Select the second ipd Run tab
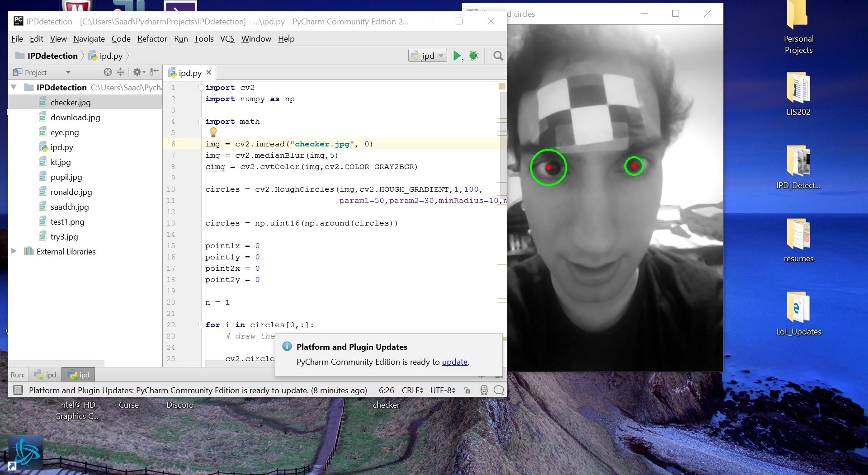The width and height of the screenshot is (868, 475). [79, 375]
